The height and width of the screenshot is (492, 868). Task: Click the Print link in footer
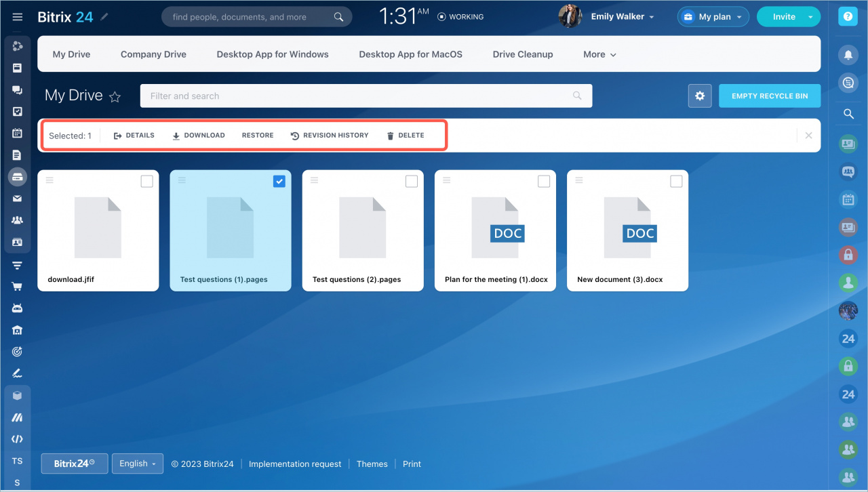412,464
